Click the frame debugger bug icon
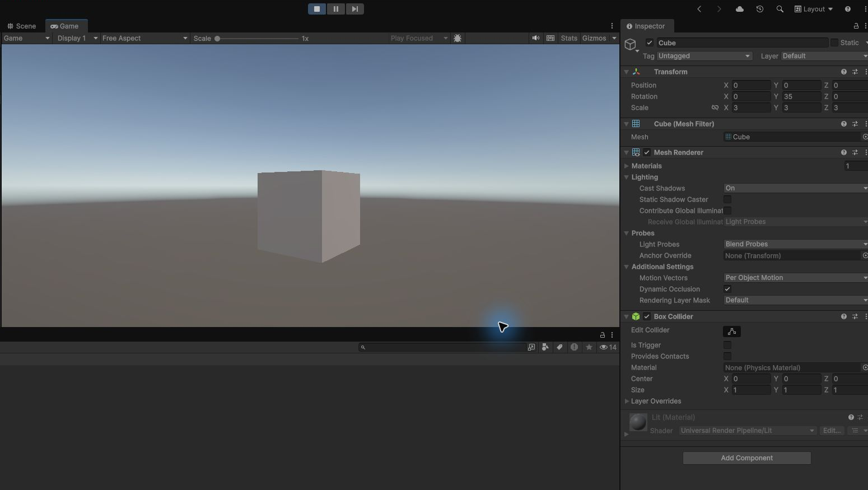 [458, 38]
